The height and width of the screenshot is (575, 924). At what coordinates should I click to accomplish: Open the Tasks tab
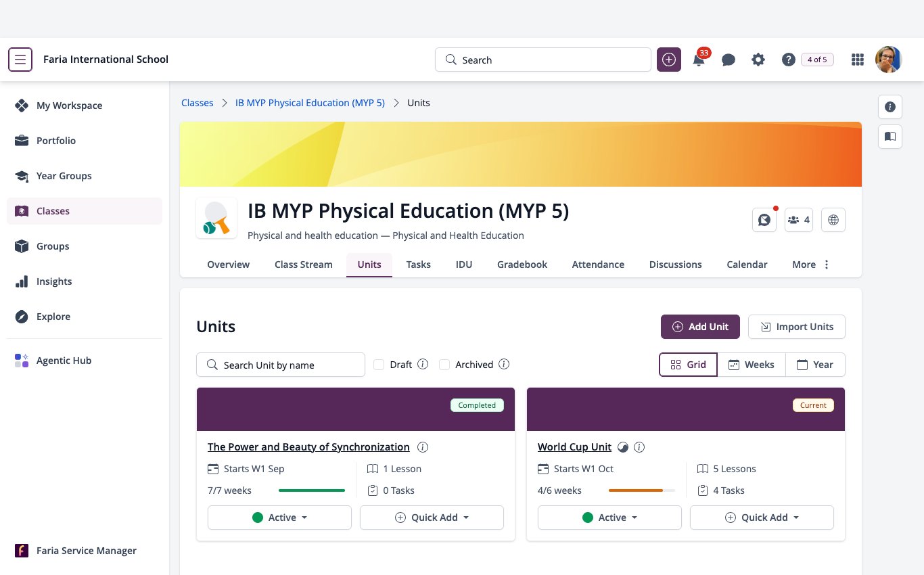click(419, 264)
